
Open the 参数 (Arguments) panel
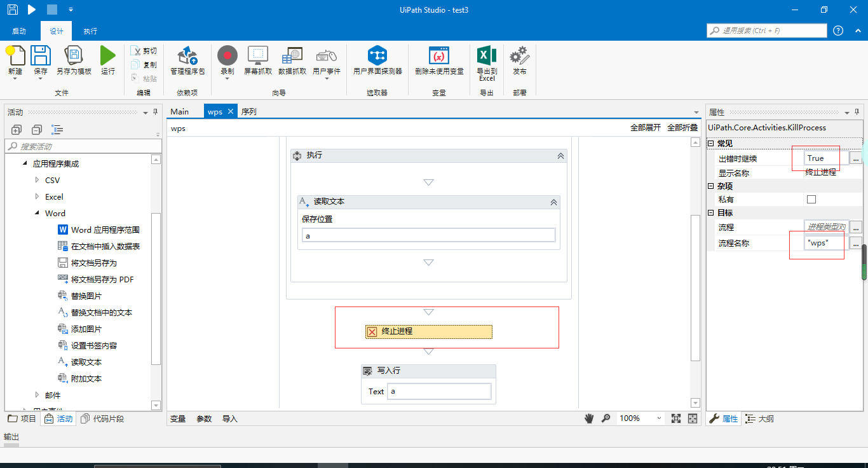click(204, 418)
